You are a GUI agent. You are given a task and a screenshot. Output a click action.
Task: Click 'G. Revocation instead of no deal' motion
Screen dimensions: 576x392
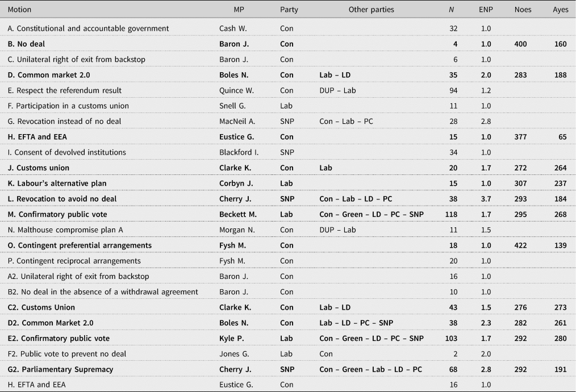[64, 122]
